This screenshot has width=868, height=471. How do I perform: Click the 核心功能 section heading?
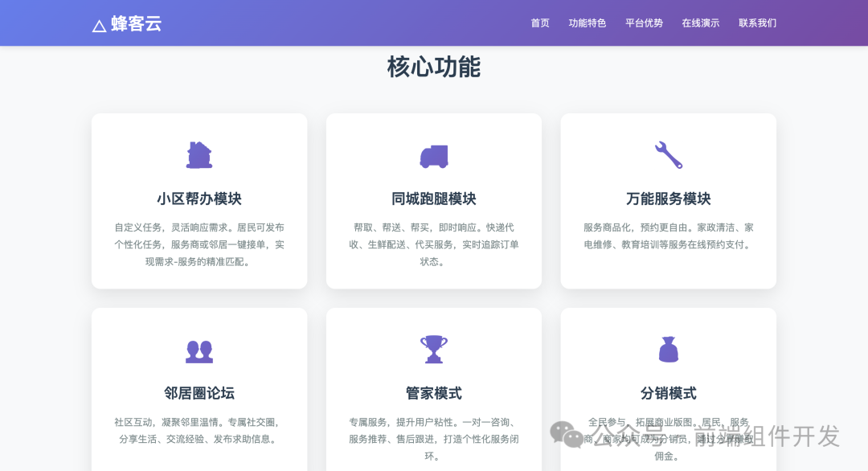tap(433, 68)
